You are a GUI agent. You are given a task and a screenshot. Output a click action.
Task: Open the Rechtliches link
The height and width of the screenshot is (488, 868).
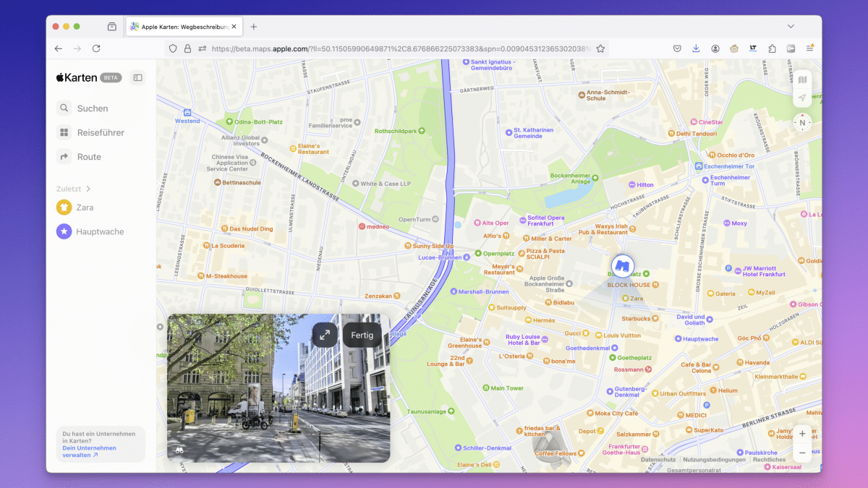(x=769, y=459)
